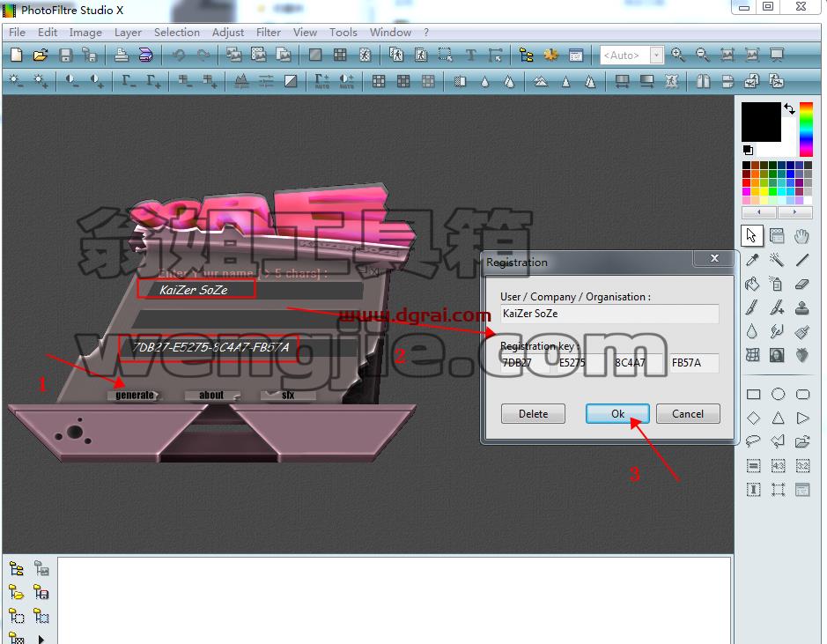
Task: Open the Selection menu
Action: click(177, 33)
